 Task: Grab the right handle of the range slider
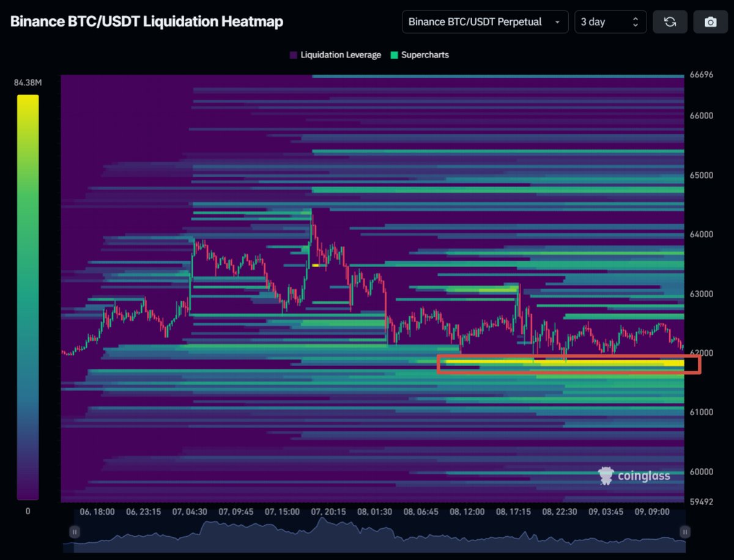(x=685, y=532)
